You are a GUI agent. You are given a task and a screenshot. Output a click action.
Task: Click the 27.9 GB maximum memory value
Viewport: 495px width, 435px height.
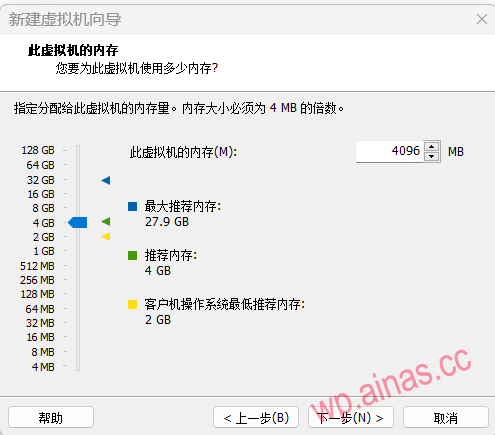167,222
